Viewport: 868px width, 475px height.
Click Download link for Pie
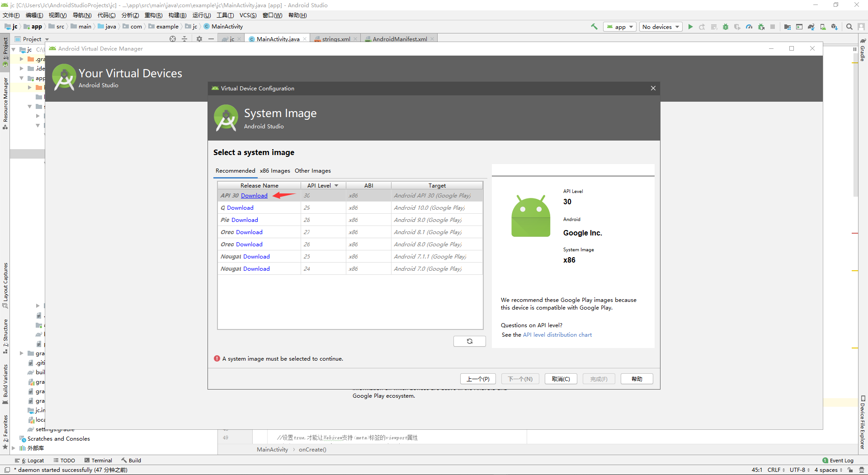tap(245, 220)
